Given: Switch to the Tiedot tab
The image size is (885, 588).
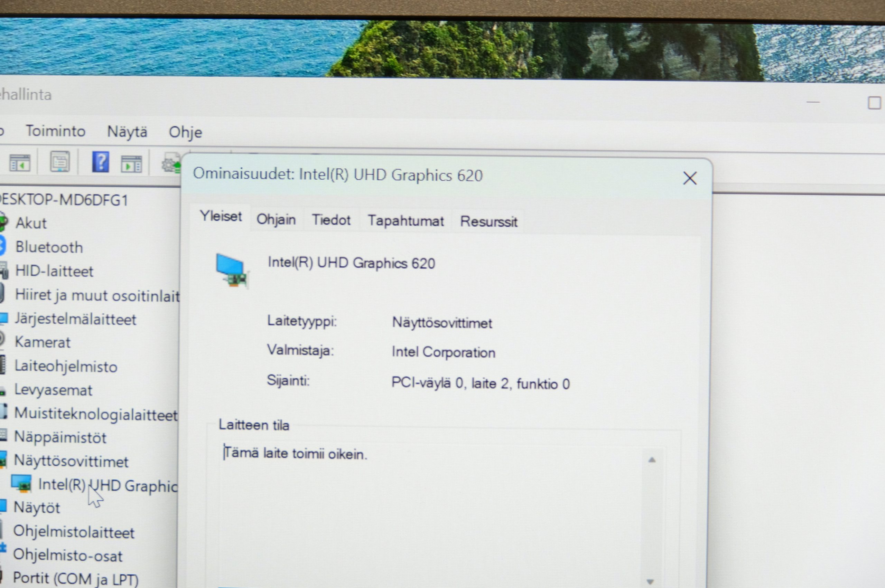Looking at the screenshot, I should tap(331, 220).
